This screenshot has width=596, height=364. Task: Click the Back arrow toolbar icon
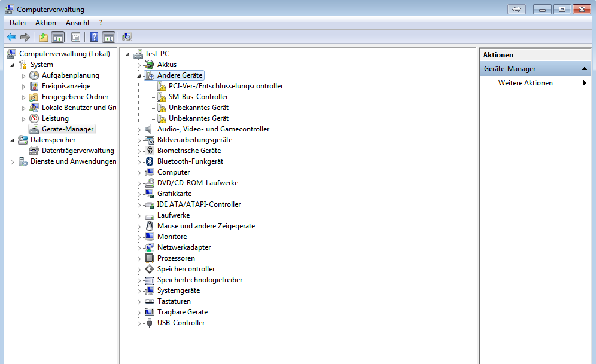11,37
